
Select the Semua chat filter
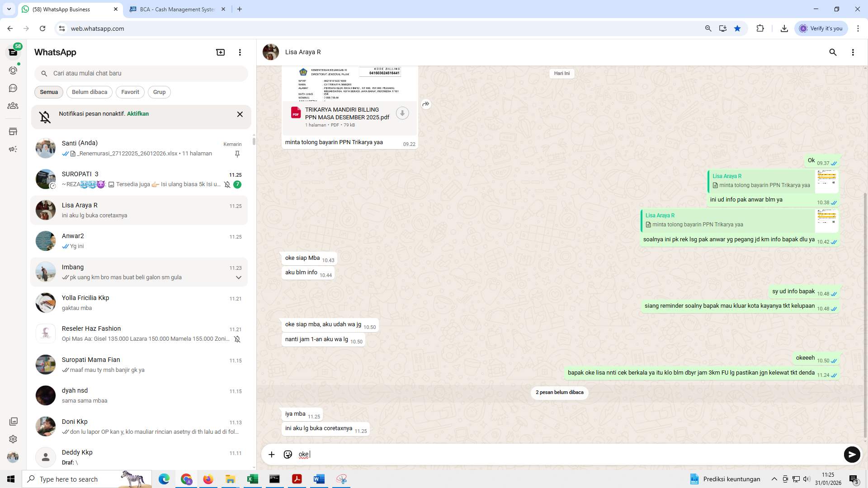pyautogui.click(x=48, y=92)
